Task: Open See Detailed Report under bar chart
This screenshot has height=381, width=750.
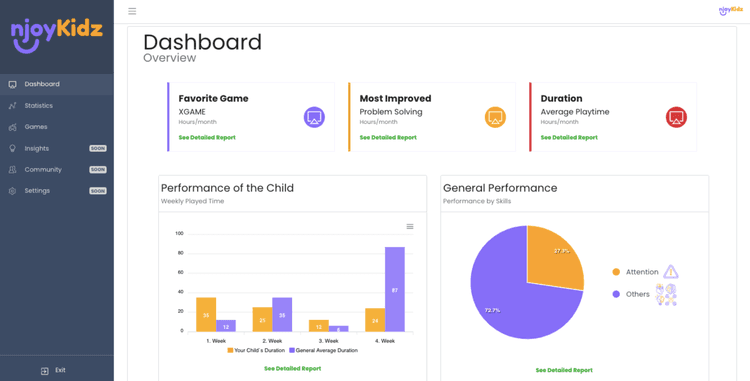Action: pyautogui.click(x=292, y=369)
